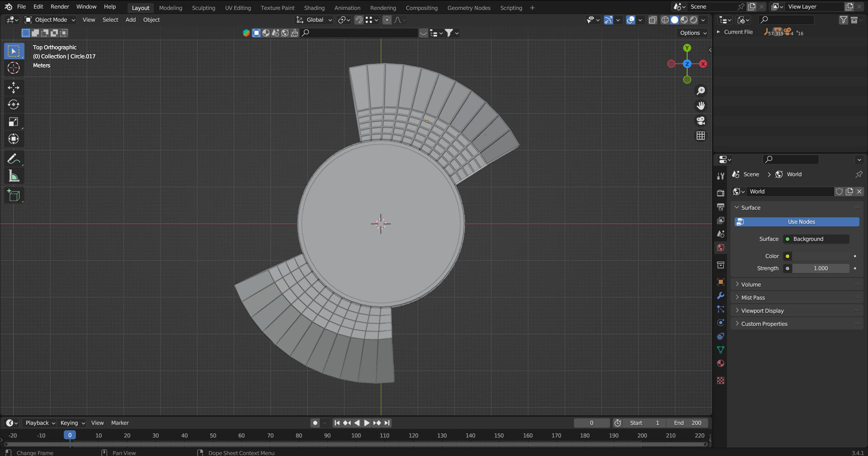This screenshot has width=868, height=456.
Task: Expand the Mist Pass panel
Action: (753, 297)
